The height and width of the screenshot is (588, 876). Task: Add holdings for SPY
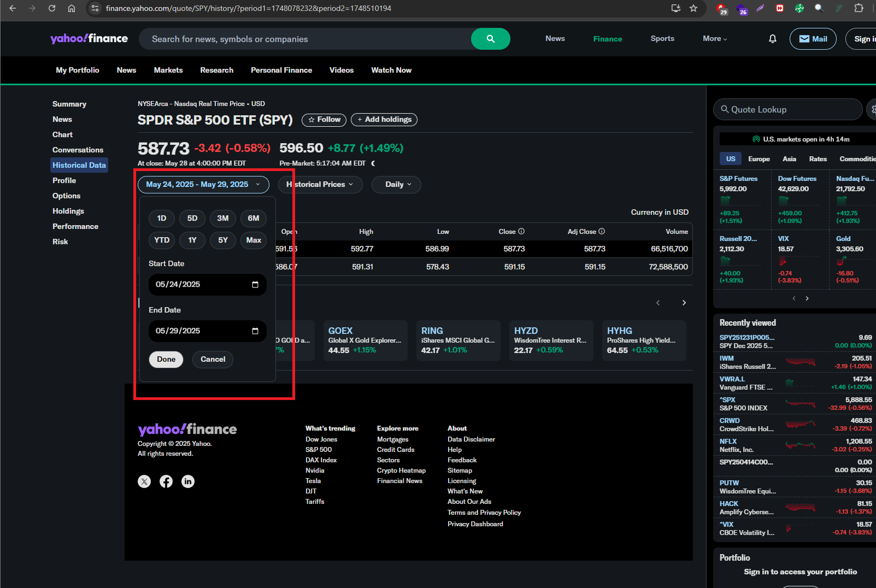pos(384,120)
